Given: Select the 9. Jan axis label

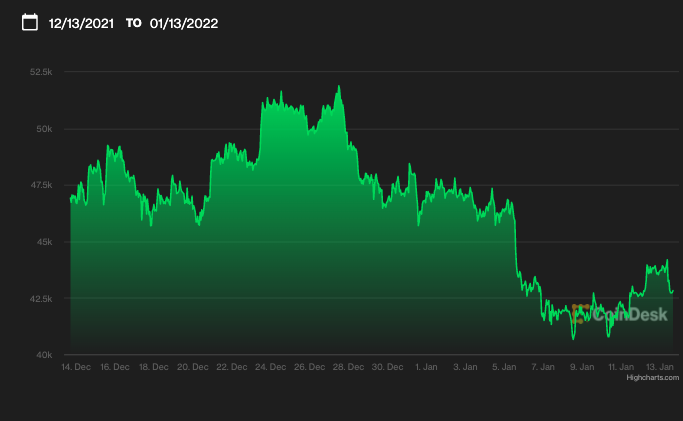Looking at the screenshot, I should point(582,367).
